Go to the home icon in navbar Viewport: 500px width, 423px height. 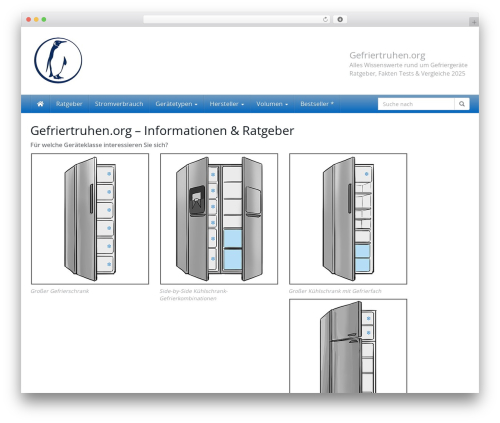[x=40, y=104]
